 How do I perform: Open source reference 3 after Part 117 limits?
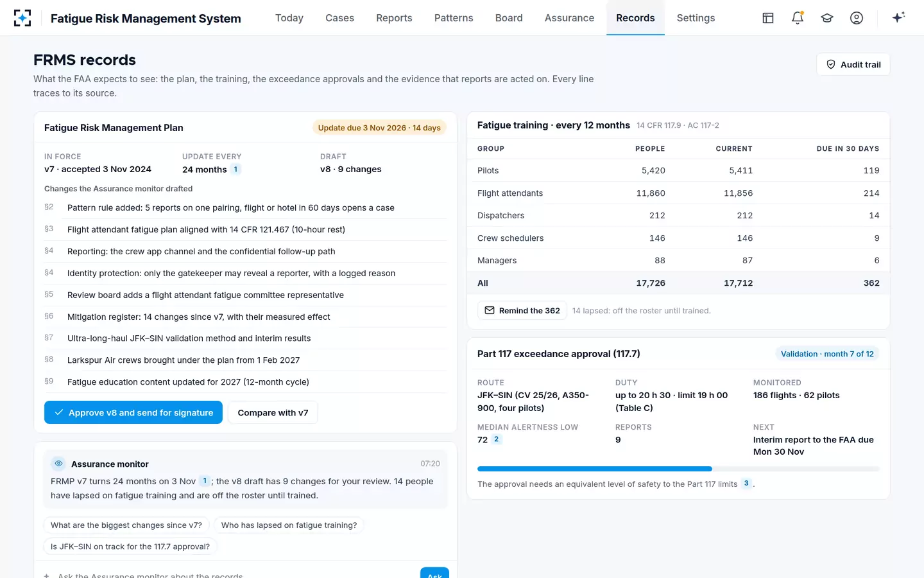tap(746, 484)
